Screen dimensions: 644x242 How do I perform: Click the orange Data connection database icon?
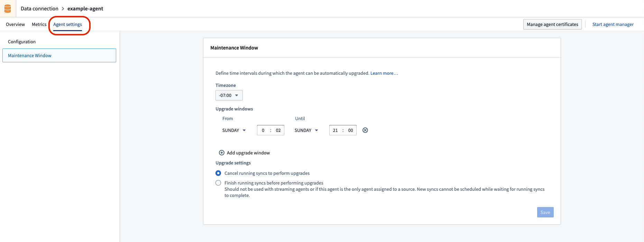8,8
